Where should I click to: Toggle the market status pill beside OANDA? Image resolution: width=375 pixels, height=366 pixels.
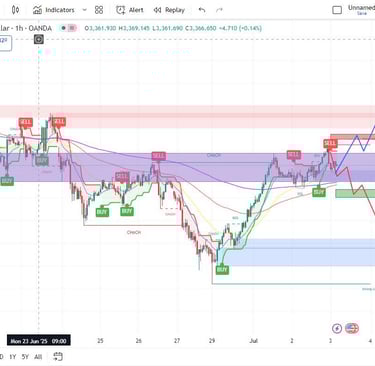coord(69,28)
